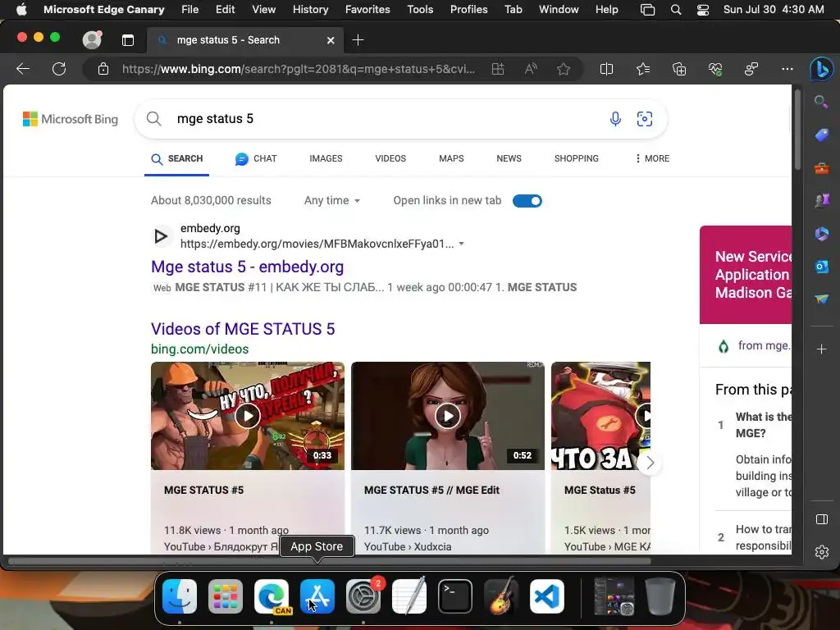Switch to the VIDEOS tab
840x630 pixels.
[390, 158]
